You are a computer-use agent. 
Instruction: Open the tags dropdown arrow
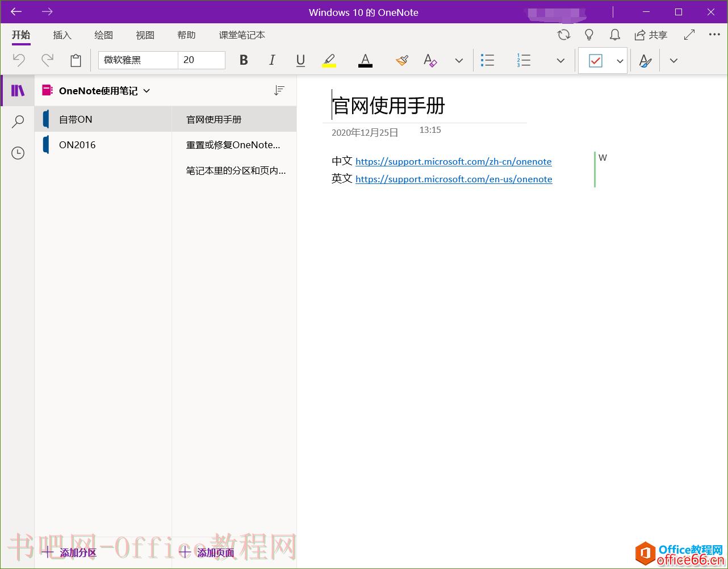[620, 61]
